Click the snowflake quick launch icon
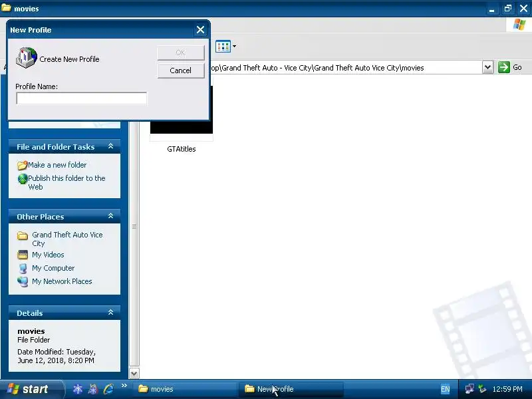Image resolution: width=532 pixels, height=399 pixels. 78,389
